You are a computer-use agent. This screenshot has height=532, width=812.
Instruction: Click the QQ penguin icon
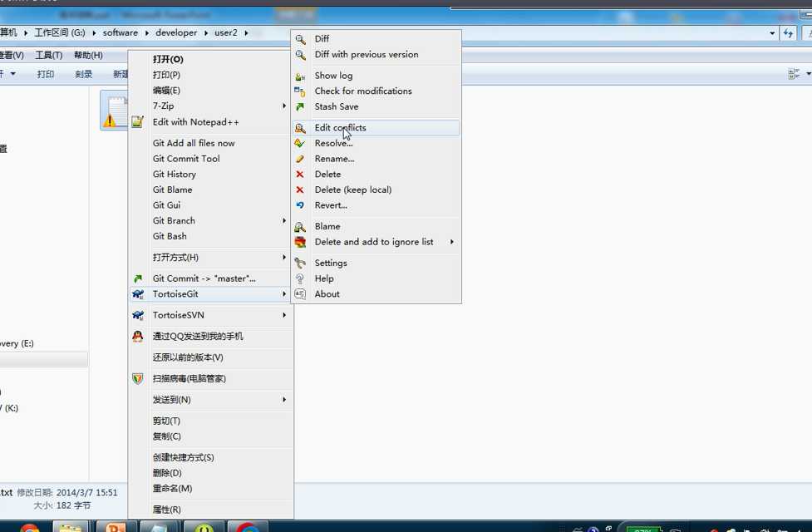pyautogui.click(x=137, y=337)
